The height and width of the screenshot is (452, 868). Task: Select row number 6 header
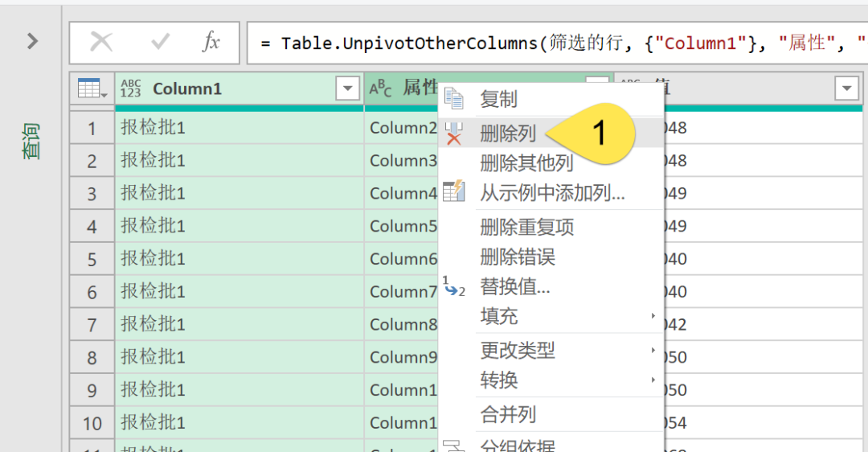point(92,291)
